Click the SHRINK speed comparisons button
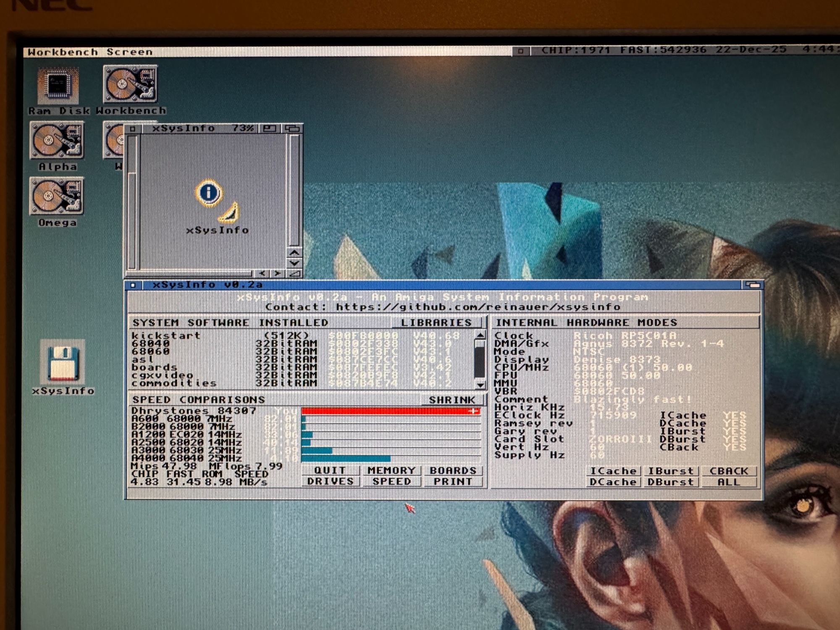 tap(452, 400)
